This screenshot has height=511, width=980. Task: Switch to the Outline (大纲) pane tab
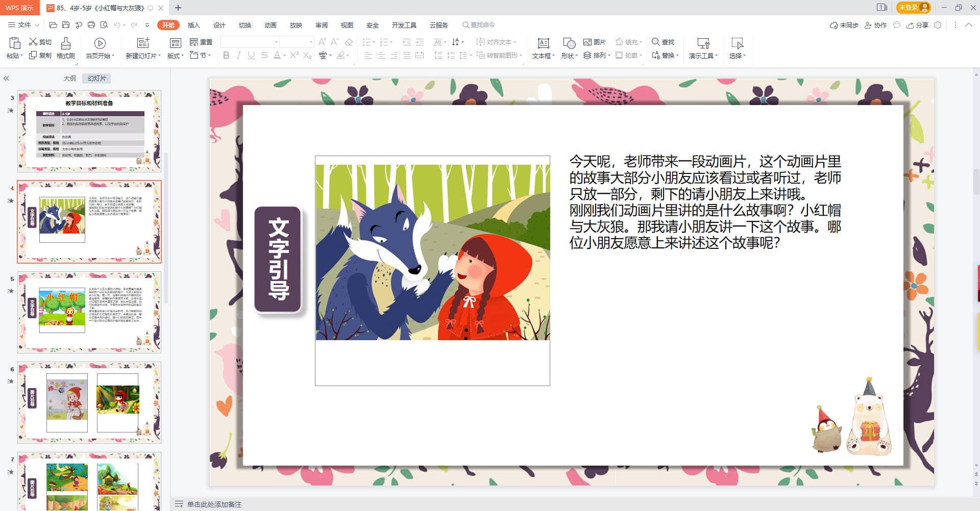(x=70, y=79)
